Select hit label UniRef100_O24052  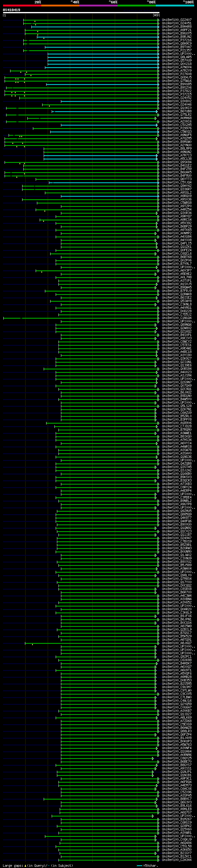point(176,98)
